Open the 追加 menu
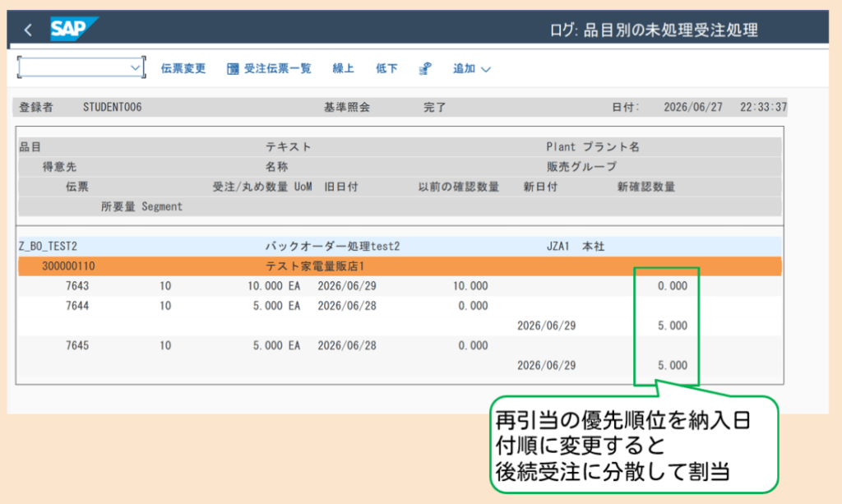Viewport: 842px width, 504px height. click(471, 68)
